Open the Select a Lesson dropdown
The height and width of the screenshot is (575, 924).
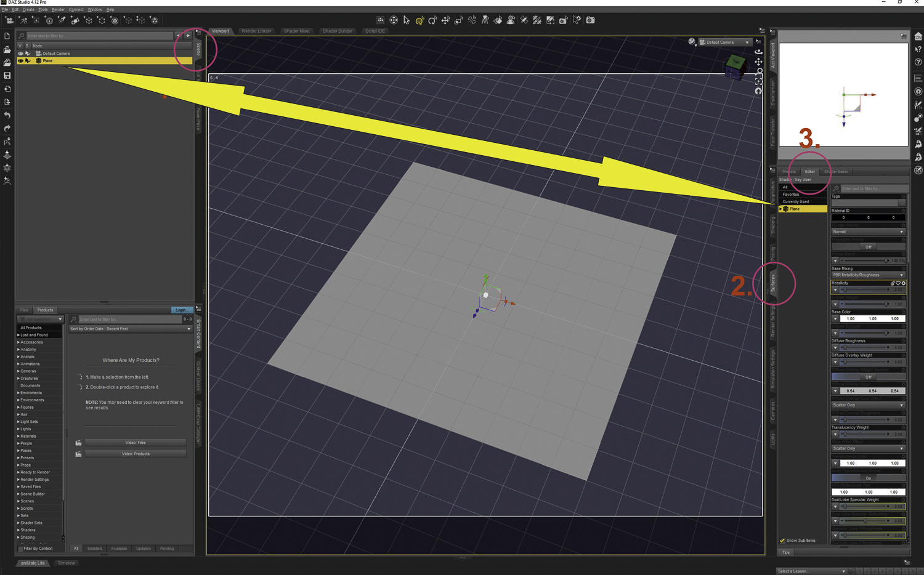(x=811, y=571)
